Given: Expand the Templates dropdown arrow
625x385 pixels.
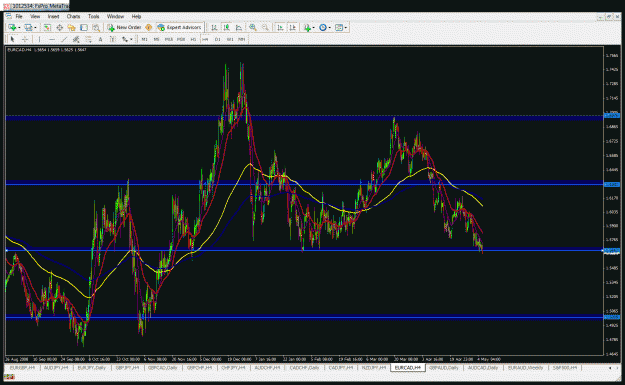Looking at the screenshot, I should pos(346,28).
